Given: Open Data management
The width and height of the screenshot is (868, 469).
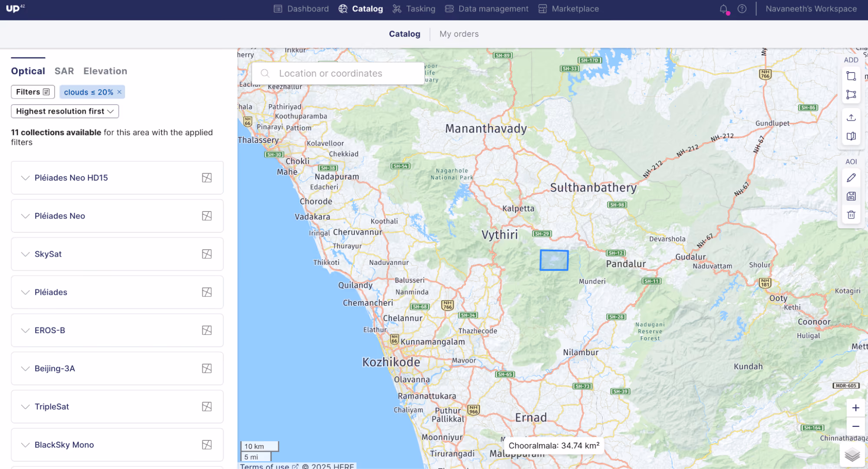Looking at the screenshot, I should 487,9.
